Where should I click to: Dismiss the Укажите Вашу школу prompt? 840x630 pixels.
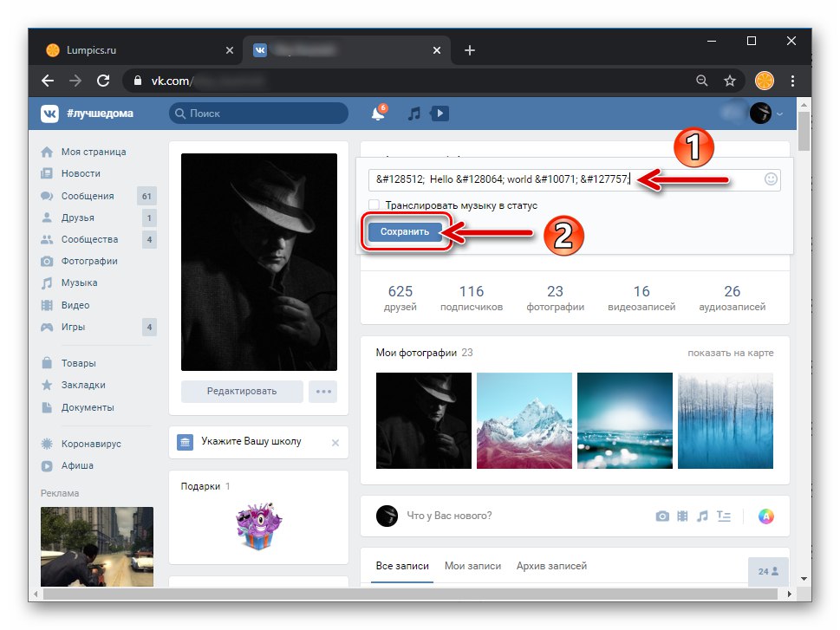coord(335,443)
